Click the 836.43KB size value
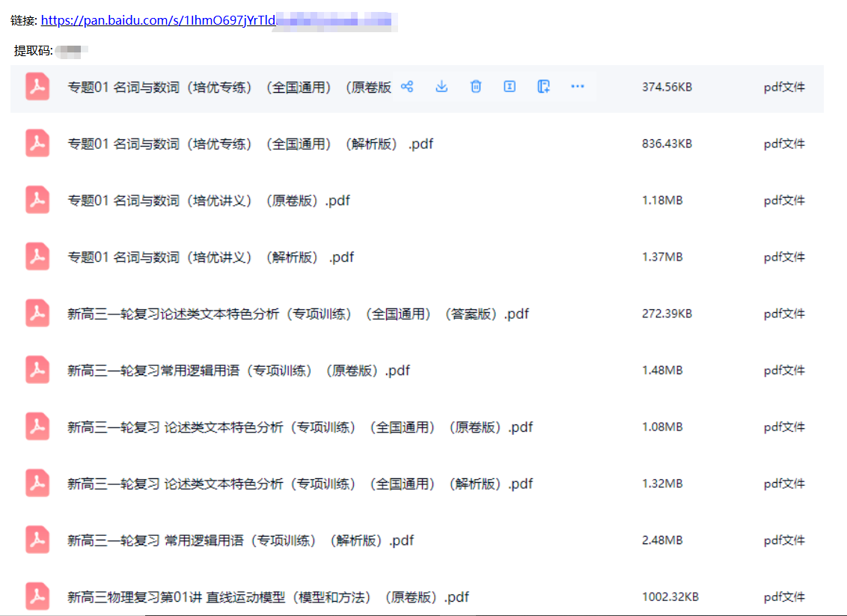The width and height of the screenshot is (847, 616). point(667,144)
